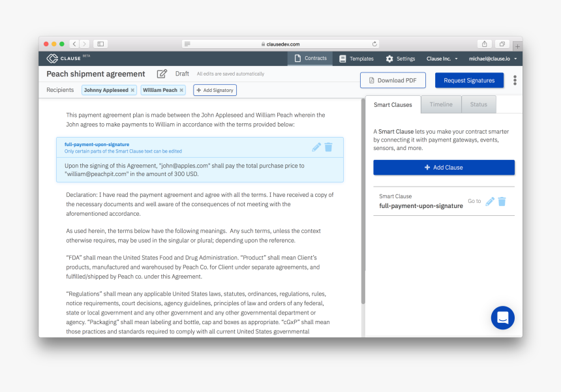Click the opening payment agreement plan paragraph
The width and height of the screenshot is (561, 392).
(195, 119)
